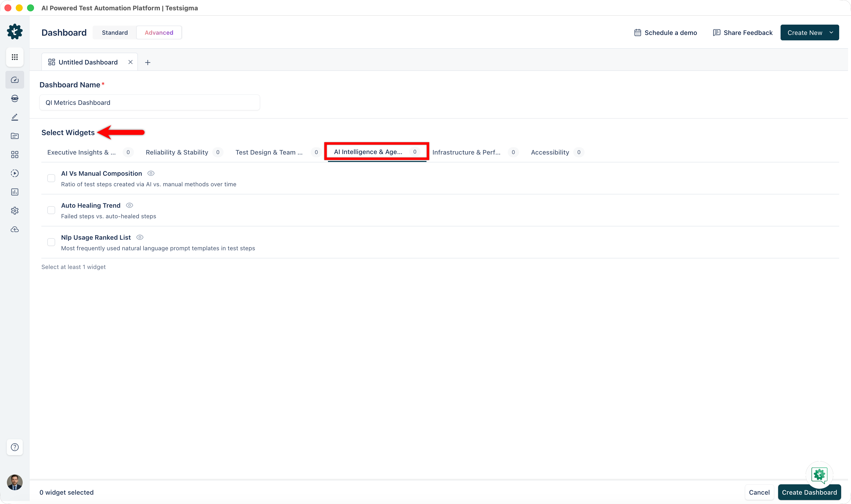Viewport: 851px width, 504px height.
Task: Click 'Failed steps vs. auto-healed steps' description
Action: pos(109,216)
